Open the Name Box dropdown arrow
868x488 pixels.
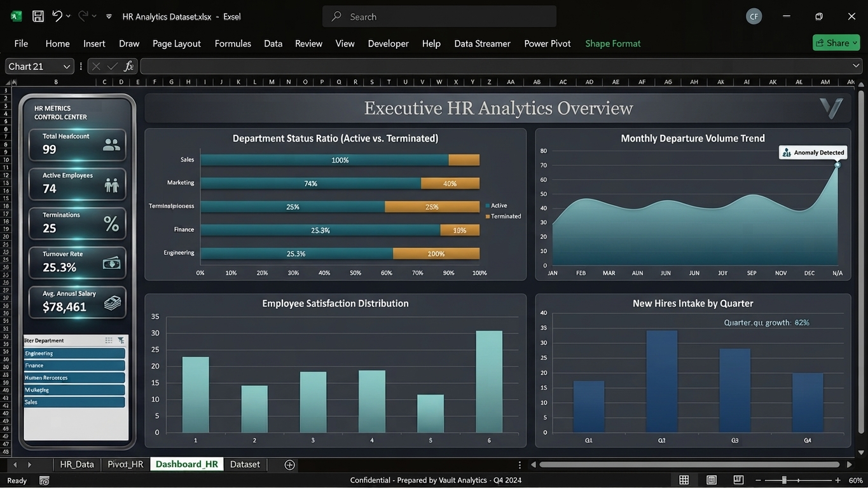66,66
